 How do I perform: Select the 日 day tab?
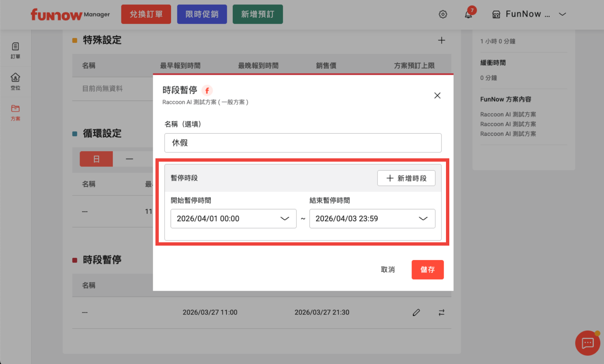click(x=96, y=159)
